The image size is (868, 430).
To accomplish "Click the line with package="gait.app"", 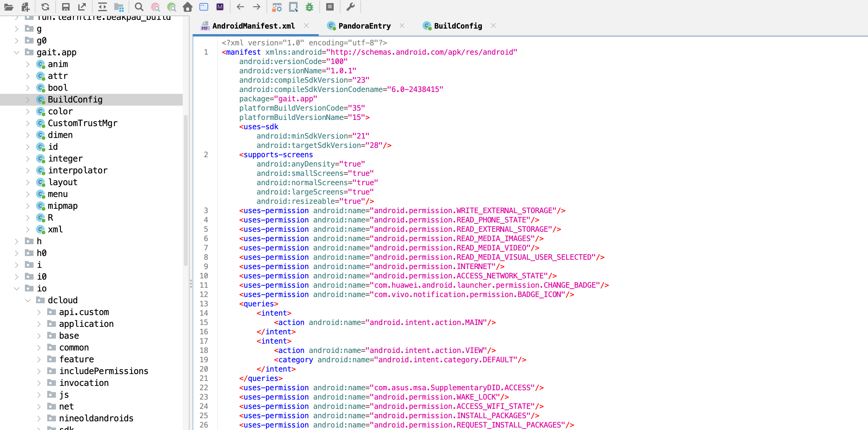I will pos(278,99).
